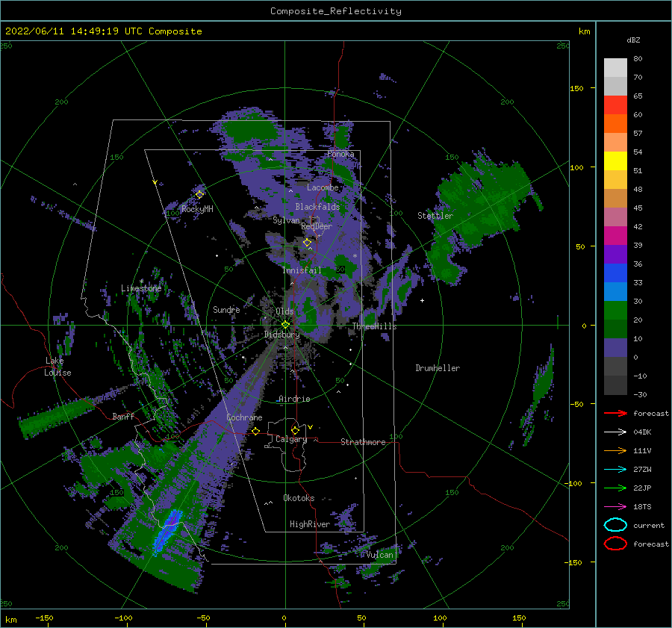Click the 2022/06/11 14:49:19 UTC timestamp

coord(74,31)
